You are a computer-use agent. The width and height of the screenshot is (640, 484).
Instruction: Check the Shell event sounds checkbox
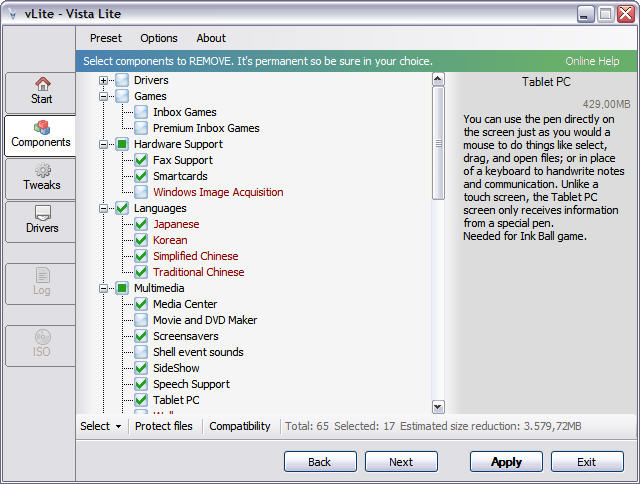tap(141, 352)
